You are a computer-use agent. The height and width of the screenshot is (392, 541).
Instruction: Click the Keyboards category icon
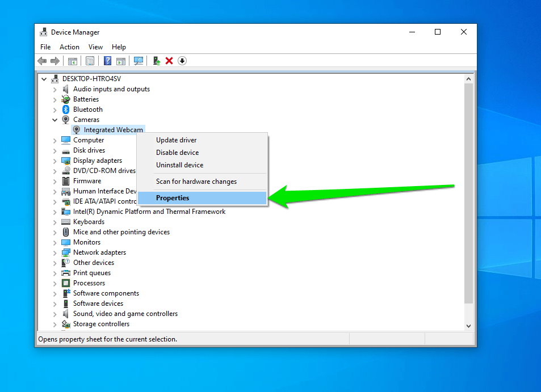tap(65, 222)
